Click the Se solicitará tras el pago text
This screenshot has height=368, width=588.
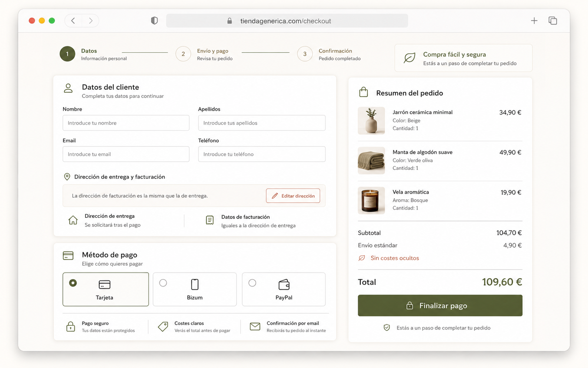click(x=112, y=225)
